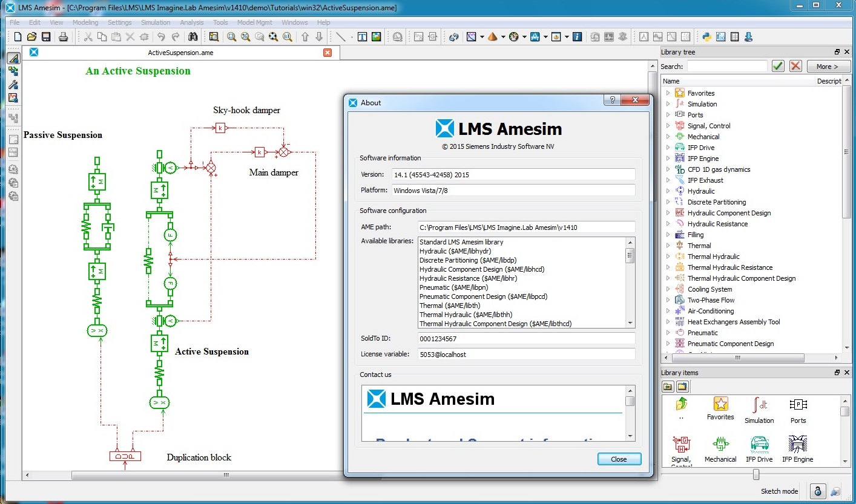856x504 pixels.
Task: Click the zoom fit-all magnifier icon
Action: 273,37
